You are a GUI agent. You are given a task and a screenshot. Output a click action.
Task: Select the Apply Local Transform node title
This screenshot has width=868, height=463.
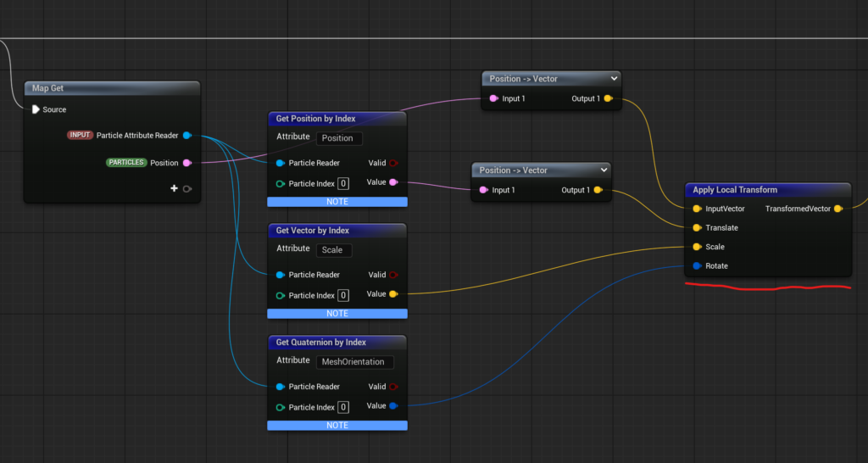click(735, 190)
